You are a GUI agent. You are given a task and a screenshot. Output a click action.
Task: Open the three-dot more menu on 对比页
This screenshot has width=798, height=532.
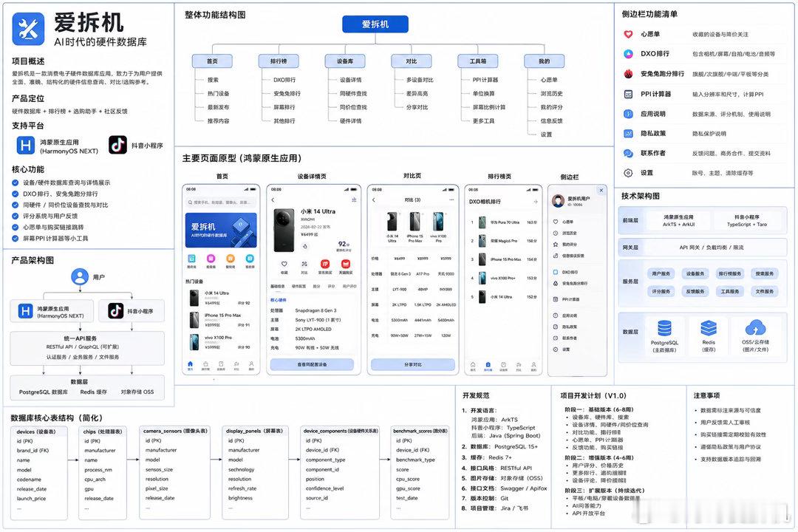(451, 200)
